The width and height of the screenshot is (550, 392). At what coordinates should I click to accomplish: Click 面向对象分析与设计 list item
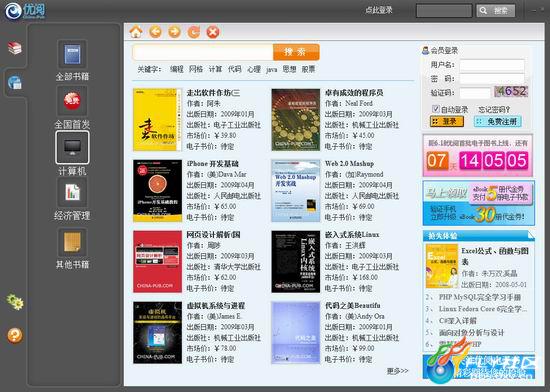[471, 332]
